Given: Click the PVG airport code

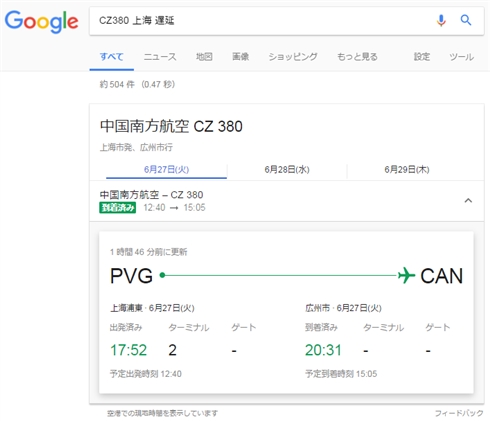Looking at the screenshot, I should point(131,276).
